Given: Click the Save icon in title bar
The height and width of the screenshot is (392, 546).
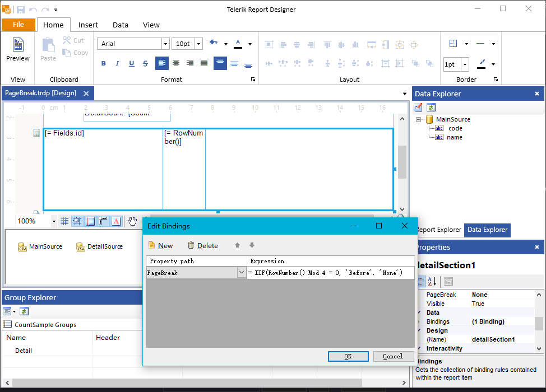Looking at the screenshot, I should (x=21, y=10).
